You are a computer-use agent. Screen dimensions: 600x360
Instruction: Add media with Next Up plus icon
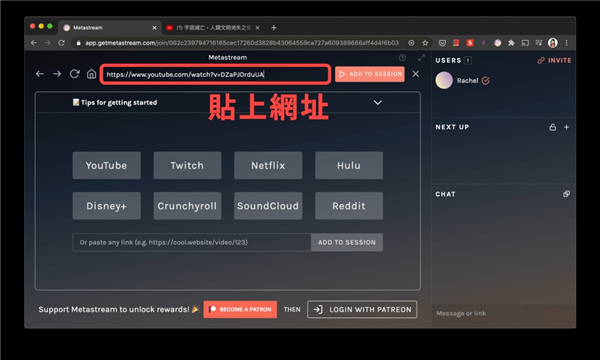click(567, 127)
